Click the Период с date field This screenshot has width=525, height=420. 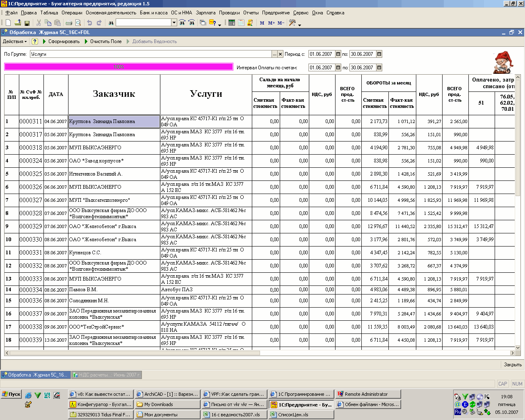click(322, 54)
